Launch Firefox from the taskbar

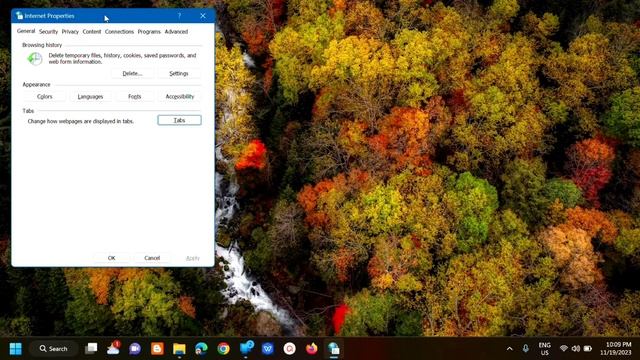(x=312, y=349)
